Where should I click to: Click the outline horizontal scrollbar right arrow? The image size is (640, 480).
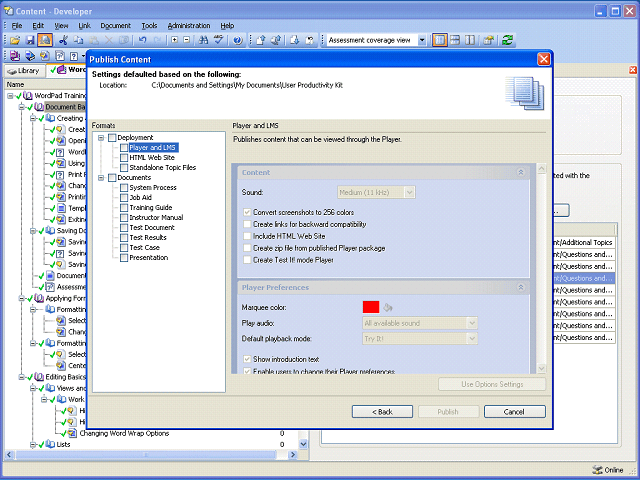(x=293, y=454)
